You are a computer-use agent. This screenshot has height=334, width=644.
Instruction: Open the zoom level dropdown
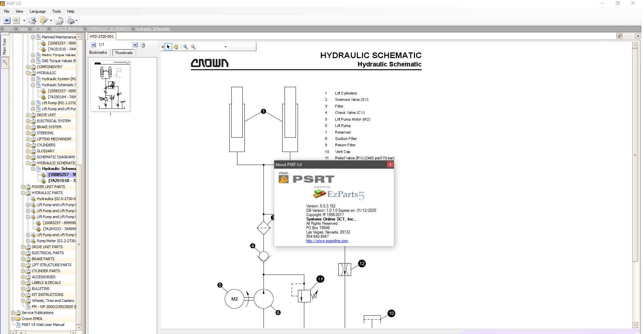225,47
